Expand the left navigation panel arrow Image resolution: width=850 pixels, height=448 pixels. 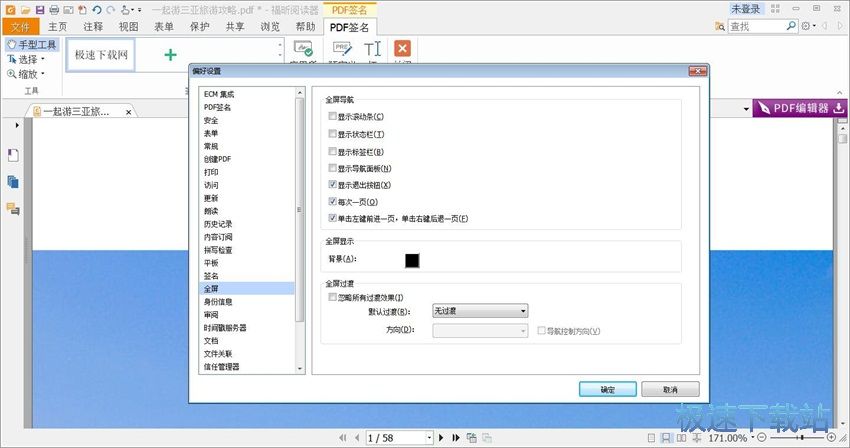(17, 125)
